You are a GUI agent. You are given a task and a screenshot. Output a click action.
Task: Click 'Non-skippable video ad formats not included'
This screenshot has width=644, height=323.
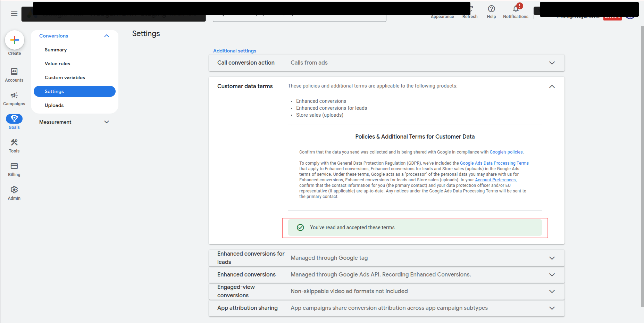(349, 291)
